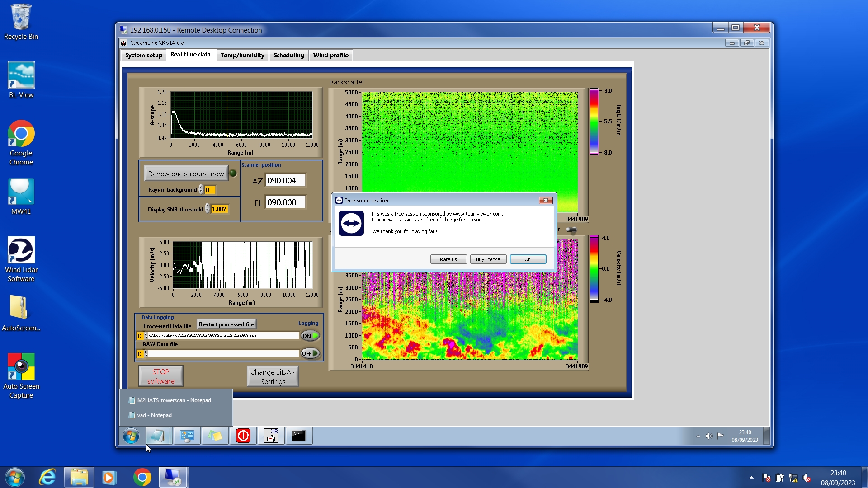The width and height of the screenshot is (868, 488).
Task: Click OK in Sponsored session dialog
Action: tap(528, 259)
